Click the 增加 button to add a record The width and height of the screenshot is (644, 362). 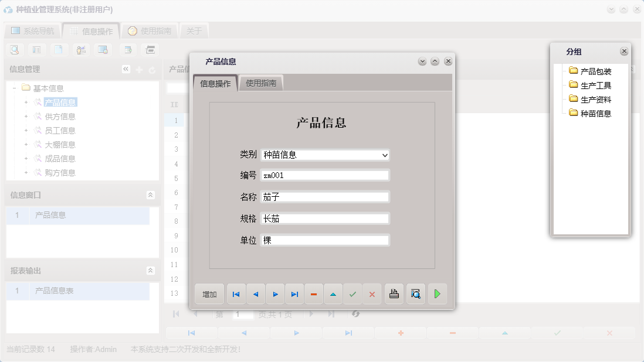pyautogui.click(x=209, y=293)
